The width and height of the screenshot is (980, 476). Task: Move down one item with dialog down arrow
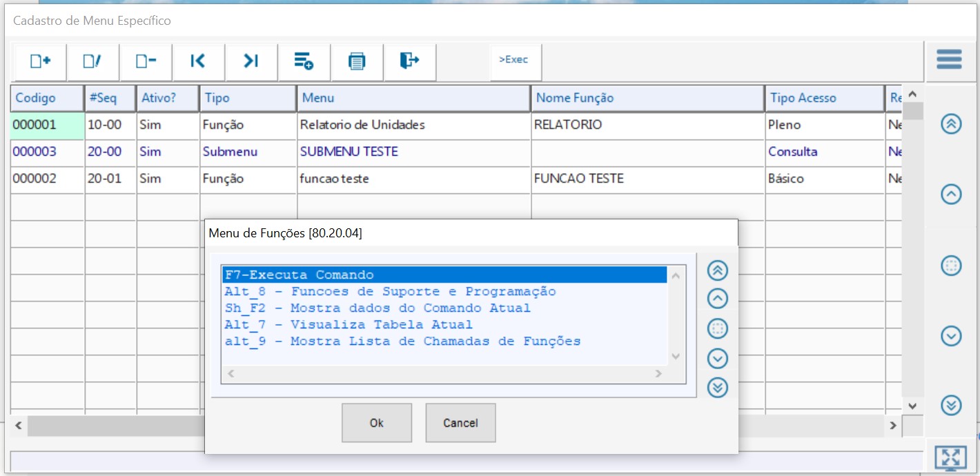[718, 359]
